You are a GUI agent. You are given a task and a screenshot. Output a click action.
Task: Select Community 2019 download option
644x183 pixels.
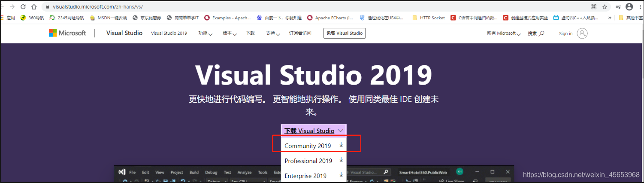(314, 145)
